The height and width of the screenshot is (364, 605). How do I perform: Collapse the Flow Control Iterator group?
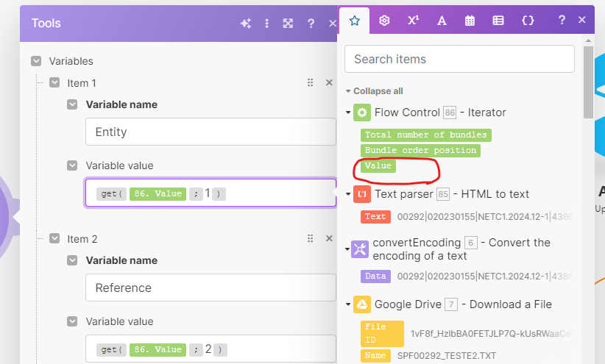(x=348, y=113)
